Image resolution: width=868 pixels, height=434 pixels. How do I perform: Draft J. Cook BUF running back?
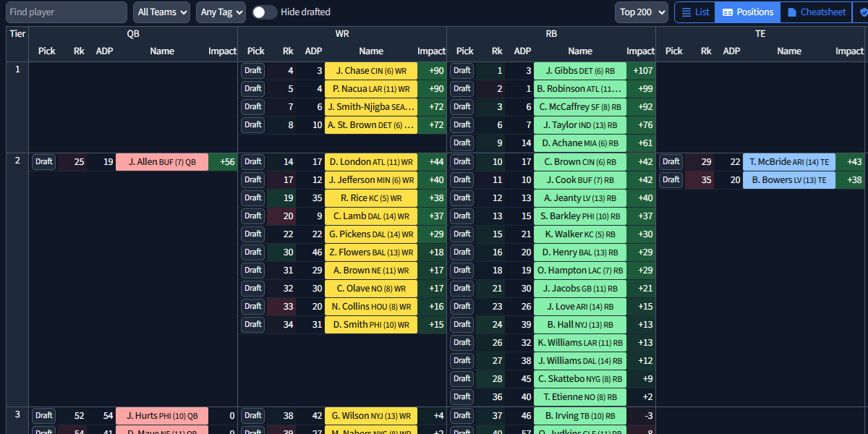coord(462,180)
